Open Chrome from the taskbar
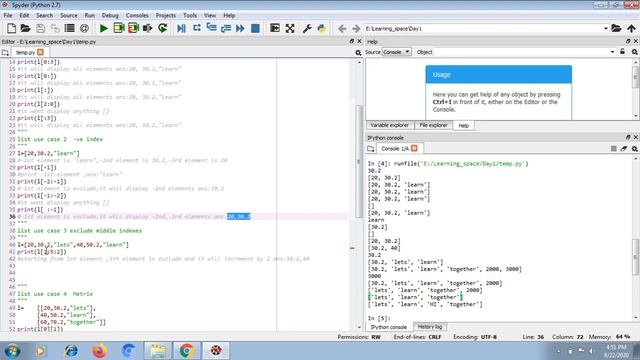The image size is (640, 360). (x=187, y=351)
